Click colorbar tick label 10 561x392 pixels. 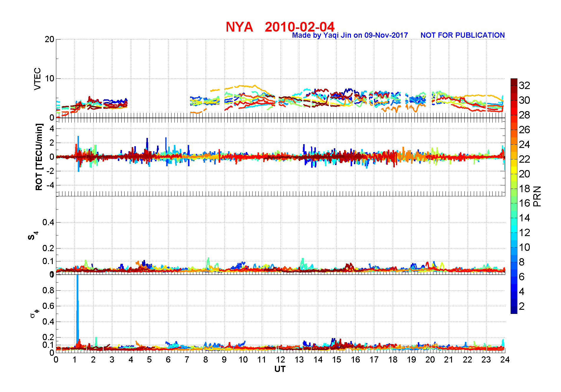click(x=524, y=247)
